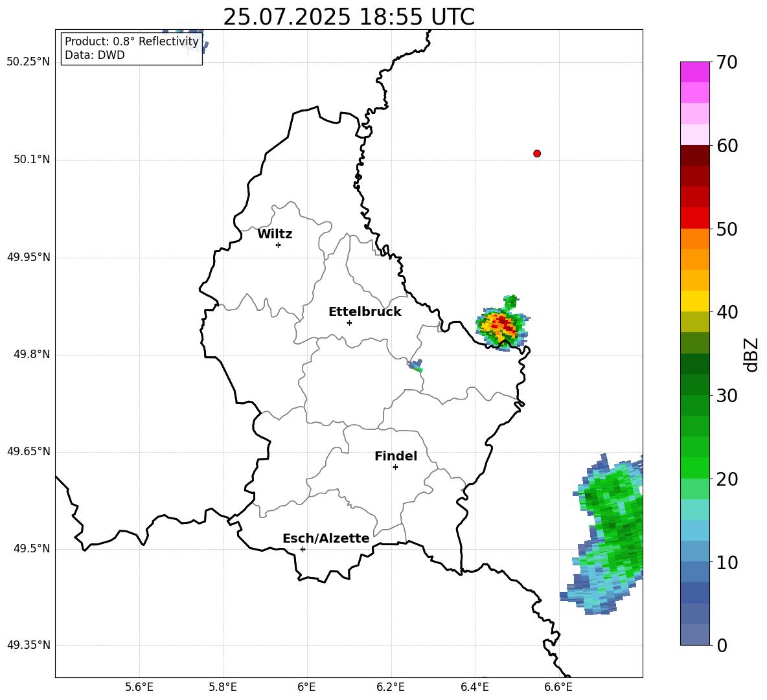This screenshot has height=700, width=767.
Task: Click the 6°E longitude label
Action: point(306,687)
